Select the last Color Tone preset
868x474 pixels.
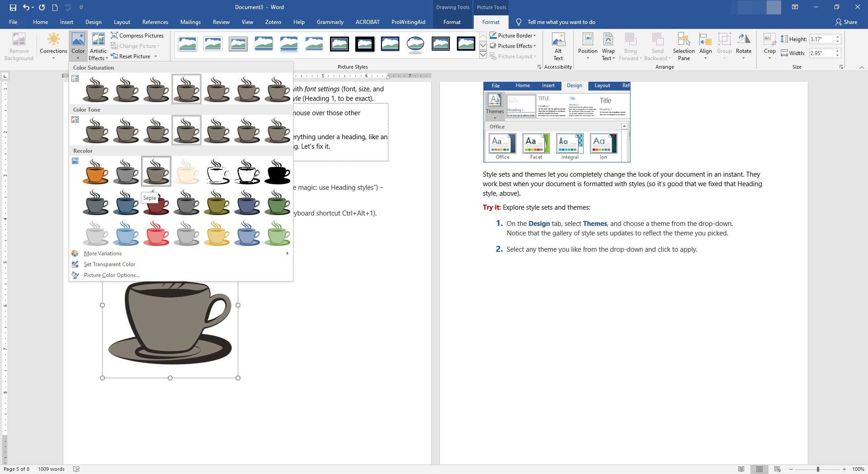[x=277, y=130]
